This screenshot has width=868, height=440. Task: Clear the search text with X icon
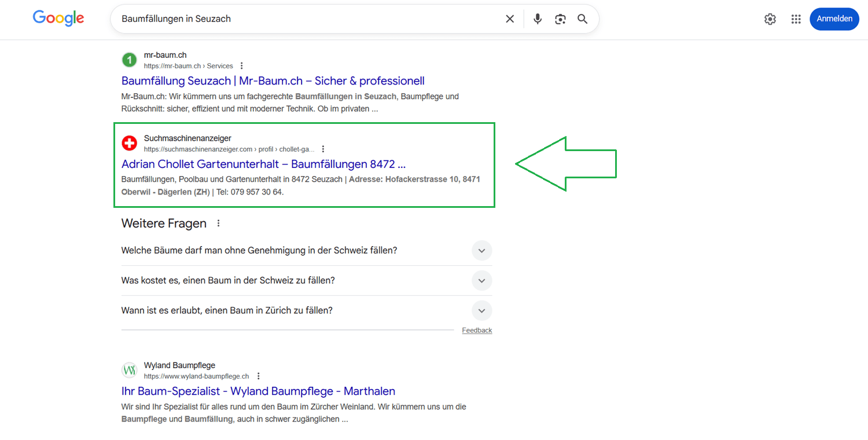[x=510, y=19]
